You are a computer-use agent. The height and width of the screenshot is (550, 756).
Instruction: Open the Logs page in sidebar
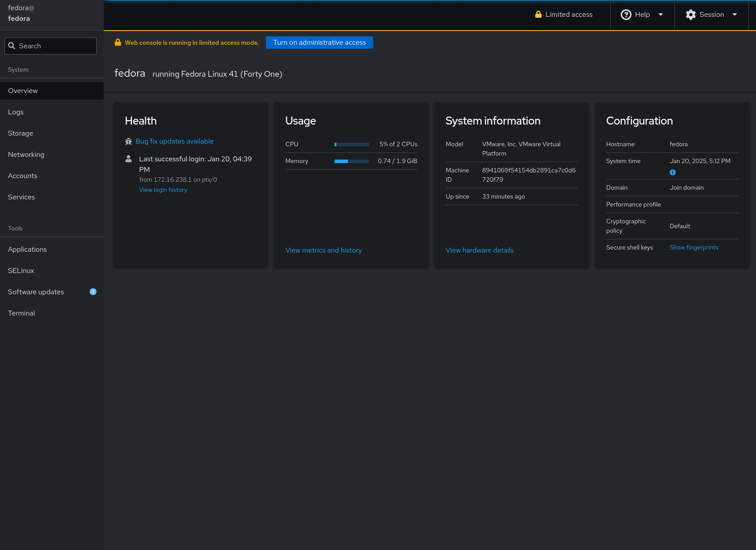[16, 112]
